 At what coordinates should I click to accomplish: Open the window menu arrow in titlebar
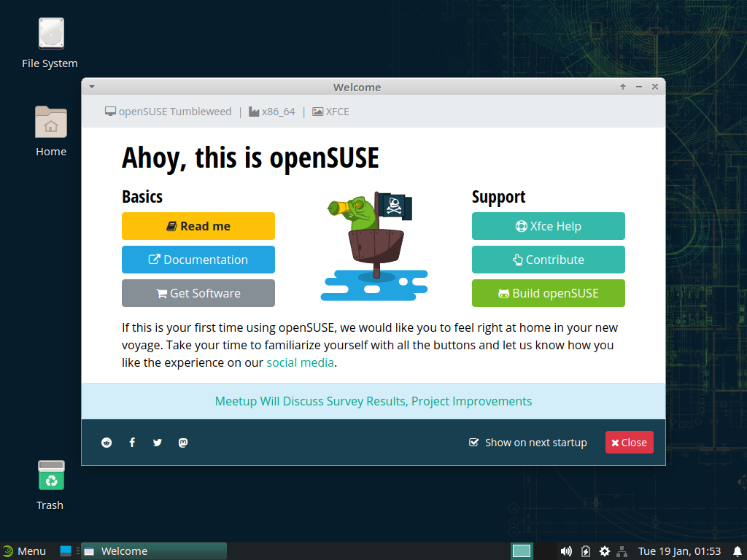pos(92,87)
